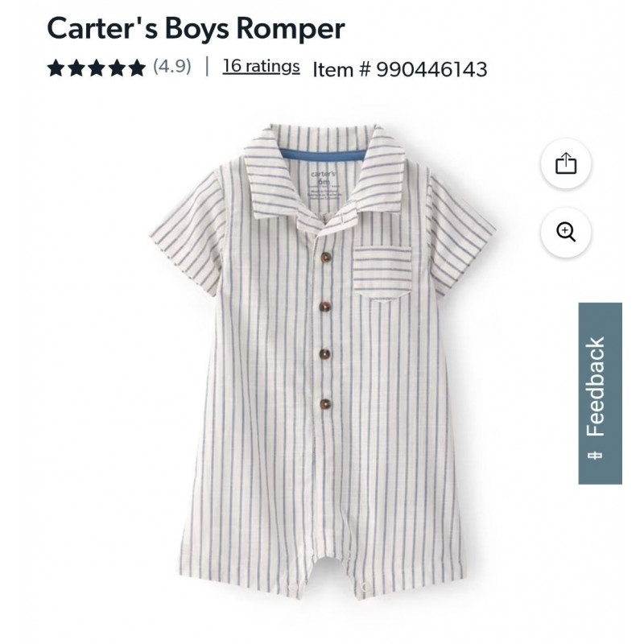Click the blue collar lining of romper
Viewport: 644px width, 644px height.
324,155
